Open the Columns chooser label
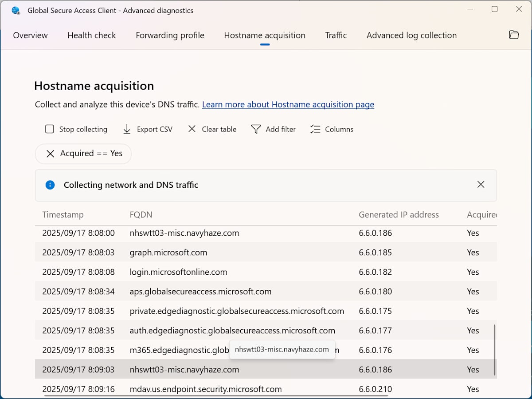 [339, 129]
